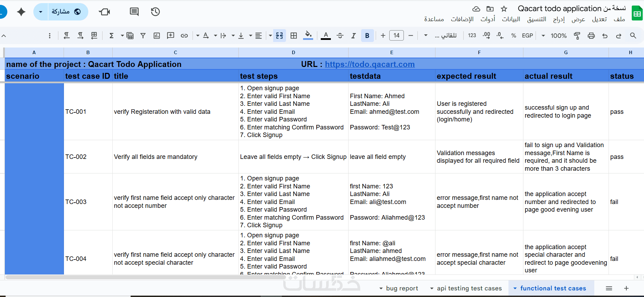Image resolution: width=644 pixels, height=297 pixels.
Task: Search the menus with magnifier icon
Action: click(633, 35)
